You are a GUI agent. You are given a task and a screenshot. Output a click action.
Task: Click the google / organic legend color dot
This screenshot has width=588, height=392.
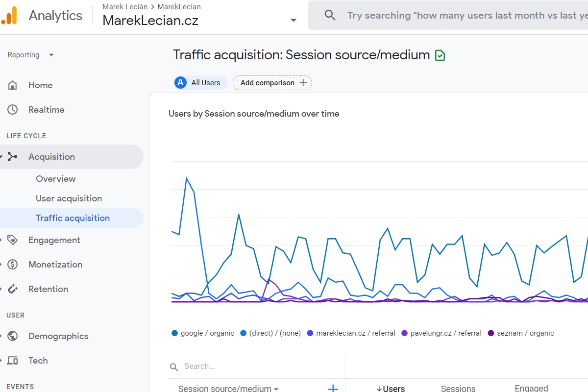[174, 333]
